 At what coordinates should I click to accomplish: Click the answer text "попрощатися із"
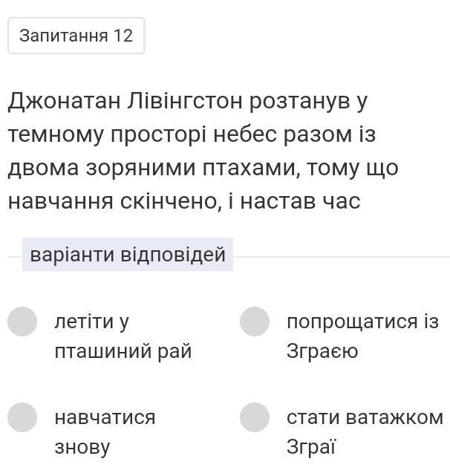coord(363,322)
